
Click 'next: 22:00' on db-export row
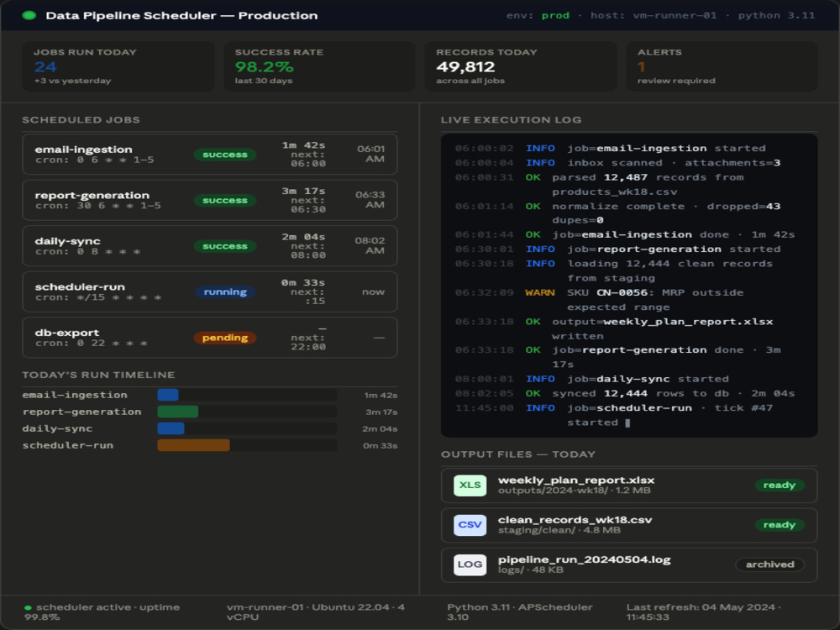(308, 343)
